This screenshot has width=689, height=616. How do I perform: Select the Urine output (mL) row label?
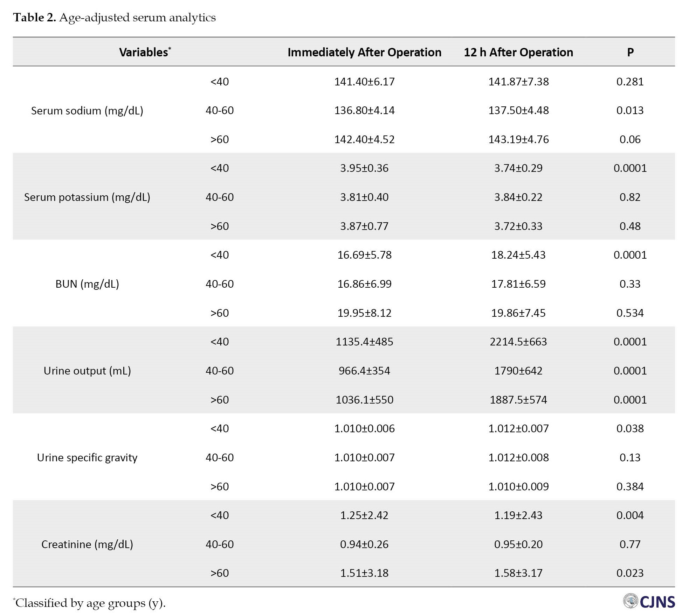pos(87,371)
